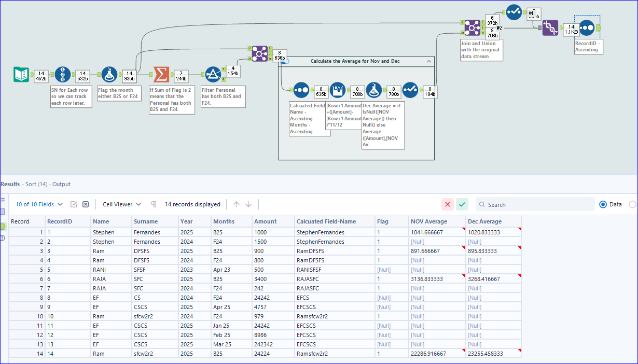The image size is (638, 364).
Task: Click the Record ID tool with numbered circles
Action: pyautogui.click(x=62, y=74)
